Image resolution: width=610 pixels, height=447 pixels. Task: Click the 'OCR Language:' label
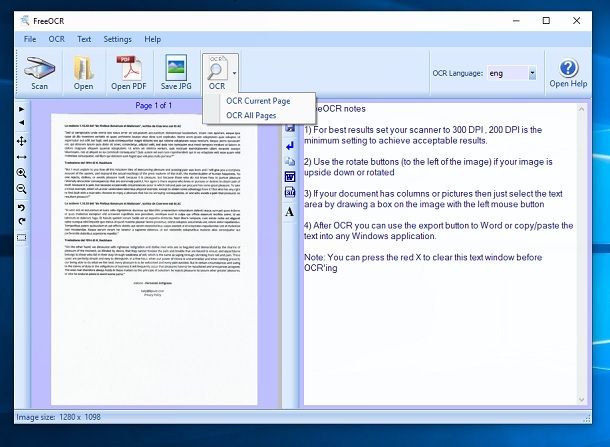458,73
